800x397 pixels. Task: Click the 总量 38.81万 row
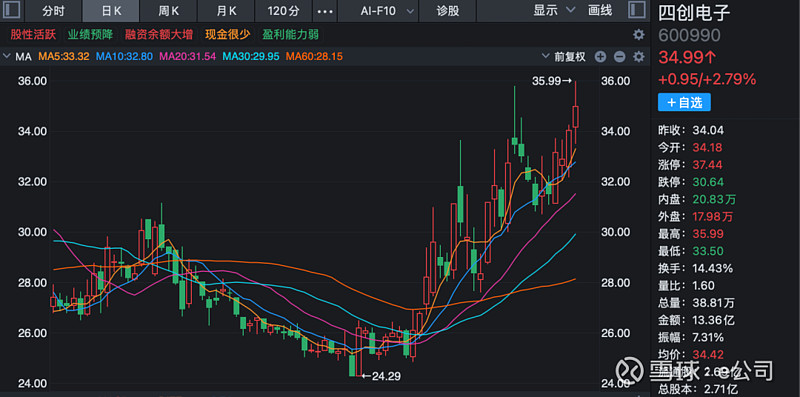[x=696, y=303]
